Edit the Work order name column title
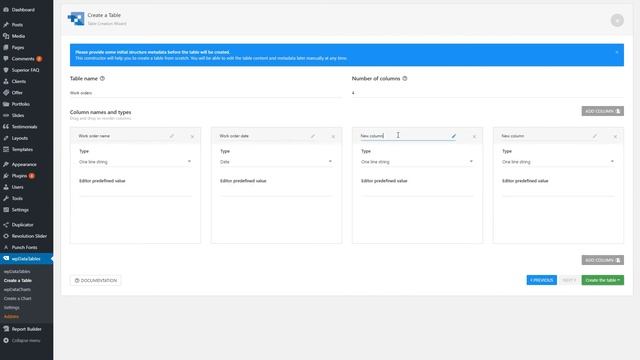Viewport: 640px width, 360px height. pyautogui.click(x=172, y=136)
